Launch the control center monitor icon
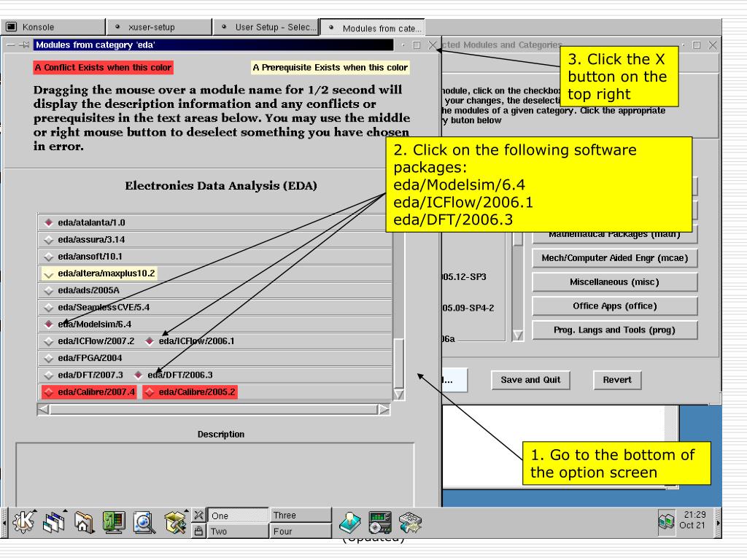Viewport: 747px width, 560px height. click(x=113, y=522)
